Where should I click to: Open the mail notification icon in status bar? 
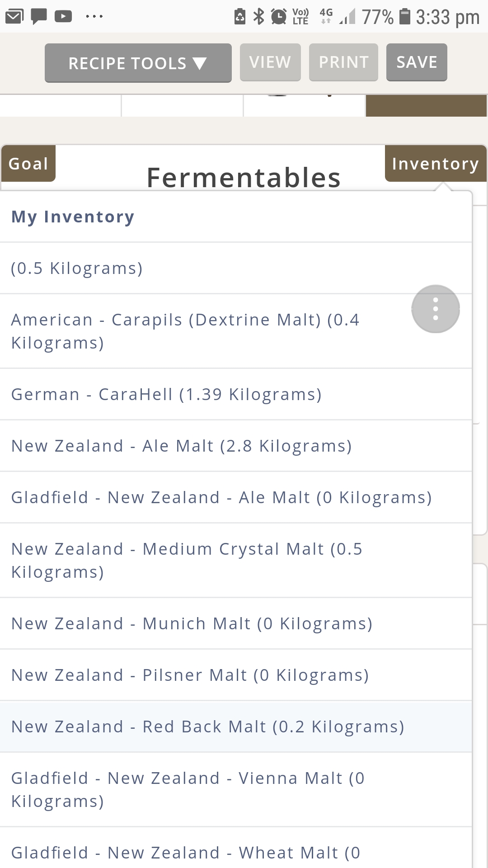click(x=14, y=17)
